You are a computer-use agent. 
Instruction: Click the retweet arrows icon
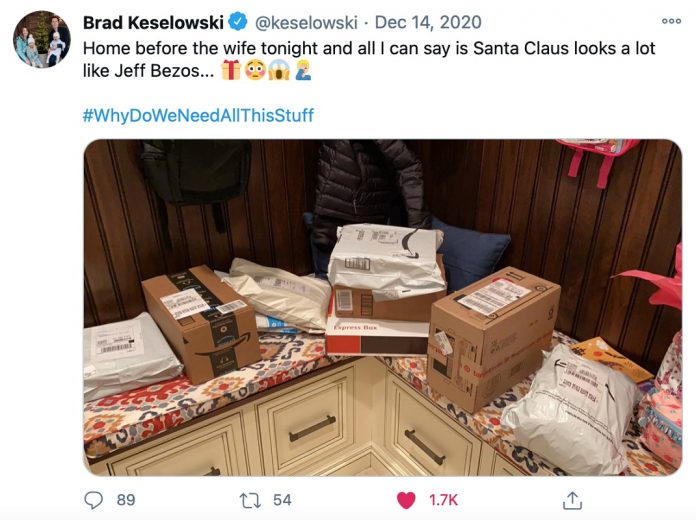pos(250,500)
